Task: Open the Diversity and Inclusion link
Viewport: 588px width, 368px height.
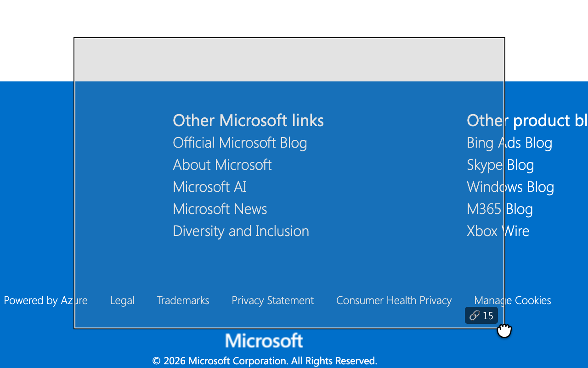Action: point(241,231)
